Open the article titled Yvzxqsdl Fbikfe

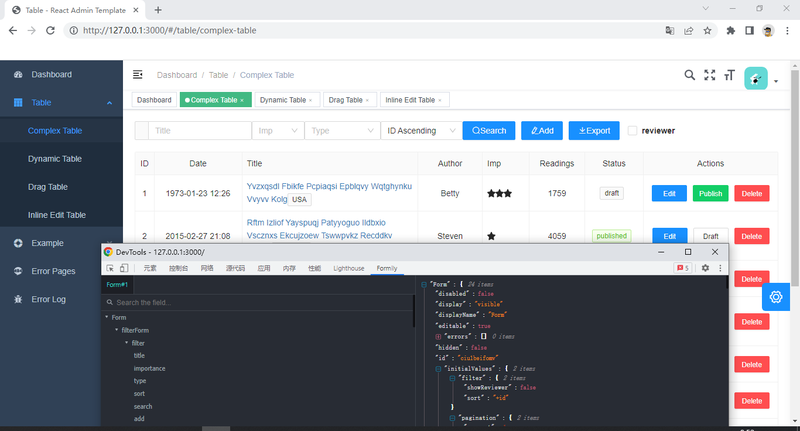point(329,192)
